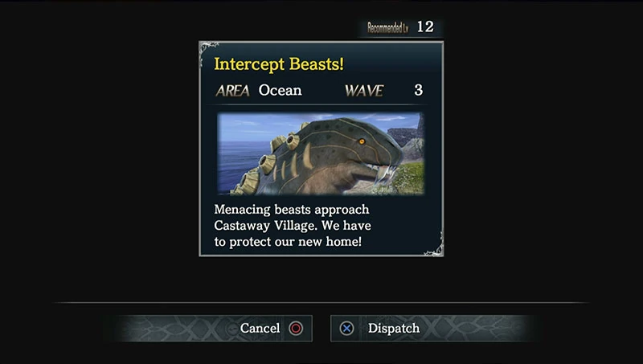
Task: Click the Recommended Lv label
Action: 387,28
